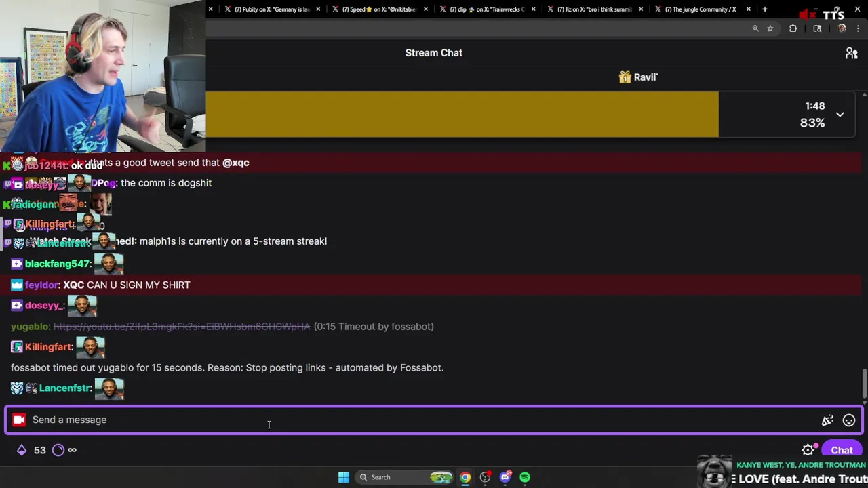Open the taskbar app left of Discord
The image size is (868, 488).
pos(485,477)
